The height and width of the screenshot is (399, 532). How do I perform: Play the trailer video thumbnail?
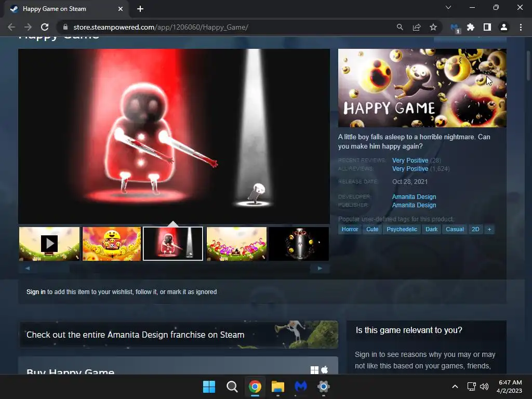click(x=49, y=244)
